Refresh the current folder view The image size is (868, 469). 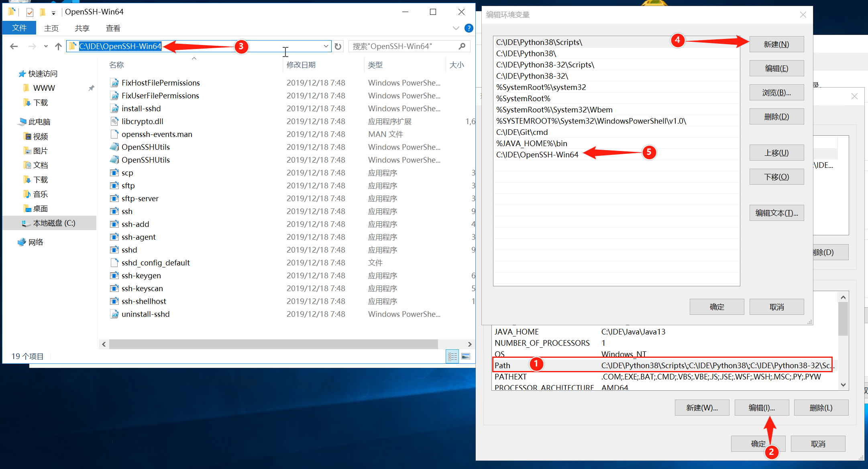coord(338,46)
